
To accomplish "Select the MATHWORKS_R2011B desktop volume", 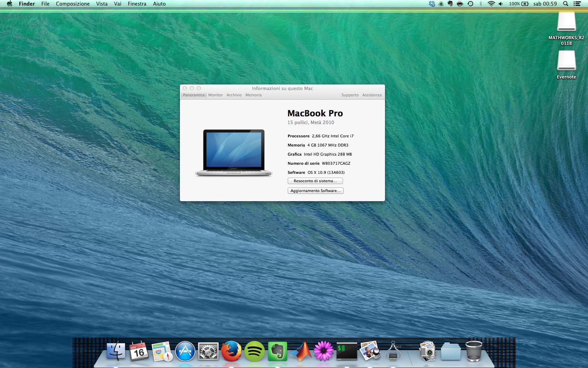I will coord(566,23).
